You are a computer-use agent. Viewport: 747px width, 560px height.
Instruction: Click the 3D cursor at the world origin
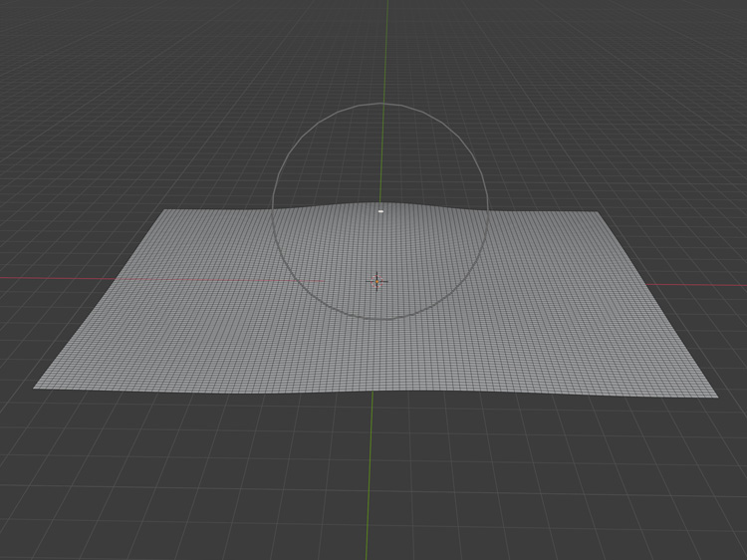click(376, 281)
